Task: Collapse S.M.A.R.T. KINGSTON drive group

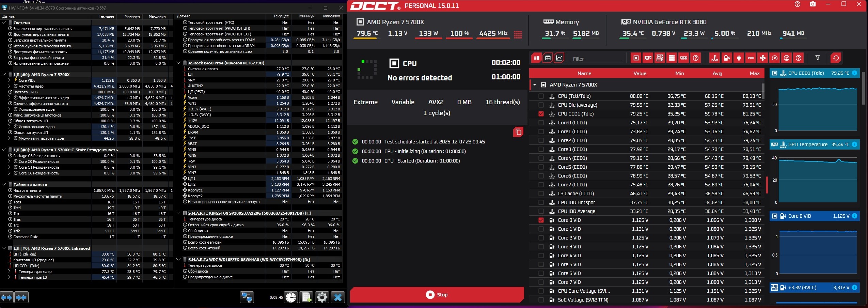Action: [x=178, y=213]
